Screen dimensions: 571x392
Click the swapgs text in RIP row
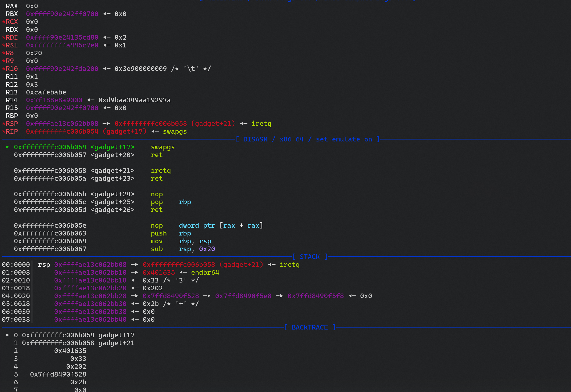(175, 132)
